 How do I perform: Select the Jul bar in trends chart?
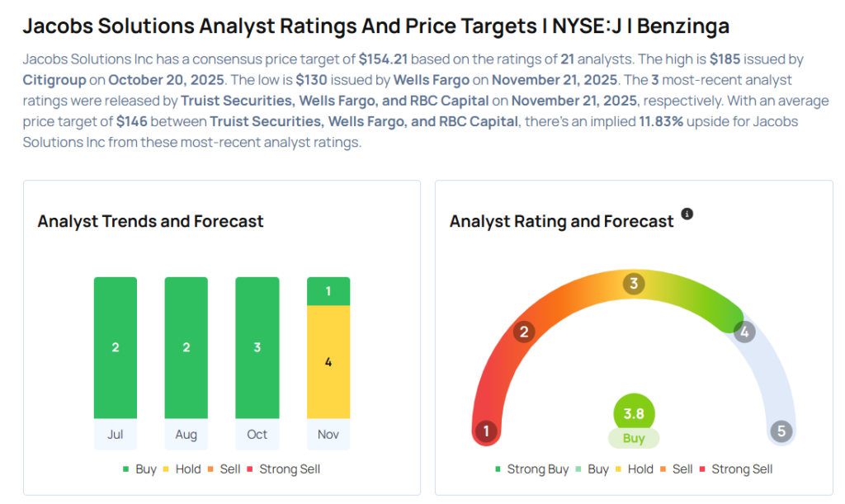(116, 347)
